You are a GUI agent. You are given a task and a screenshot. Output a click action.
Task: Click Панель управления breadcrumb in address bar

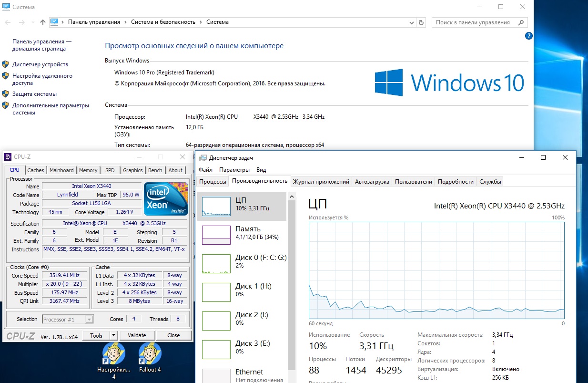(94, 22)
